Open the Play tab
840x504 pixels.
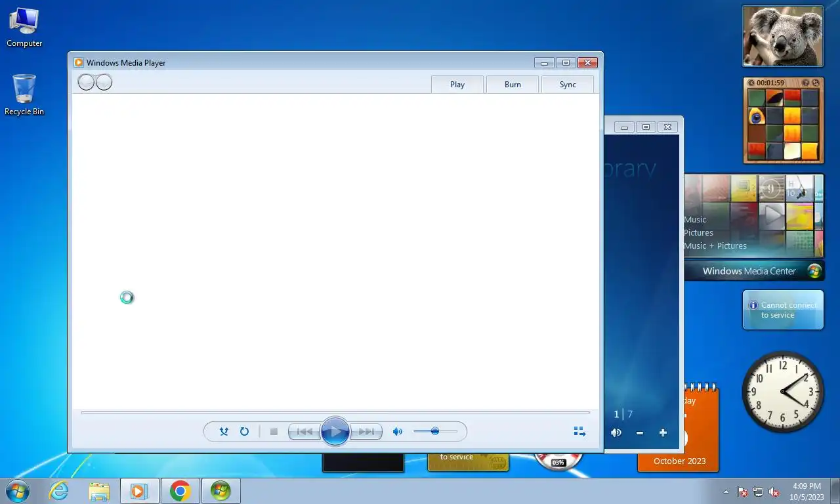click(457, 85)
